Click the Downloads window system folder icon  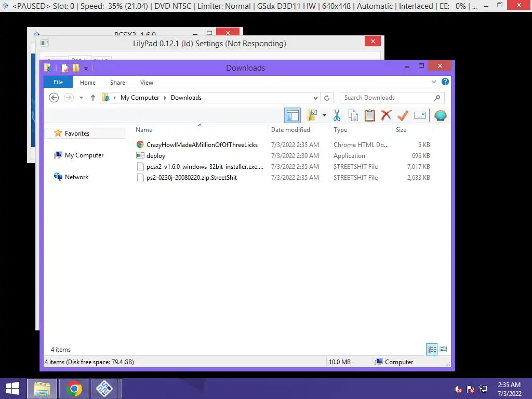48,68
